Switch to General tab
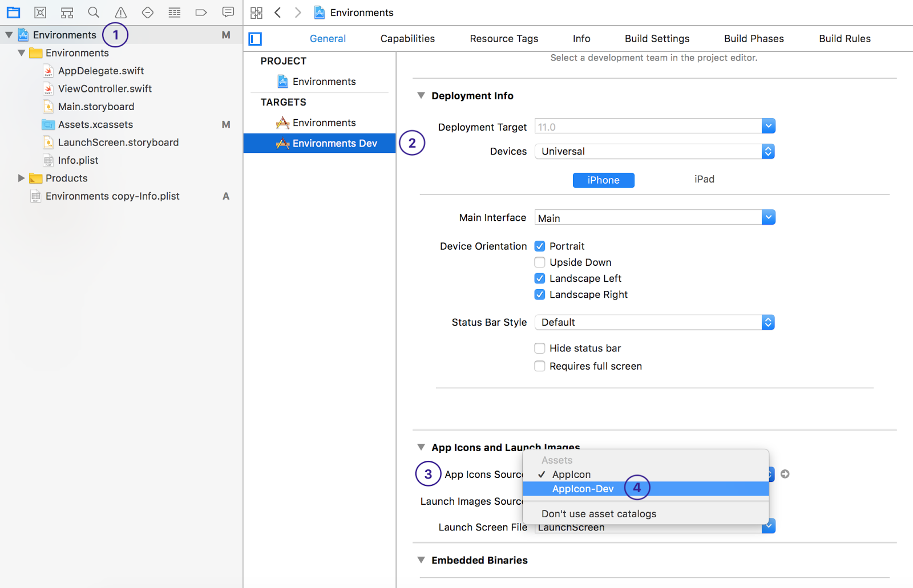Screen dimensions: 913x588 [x=328, y=39]
